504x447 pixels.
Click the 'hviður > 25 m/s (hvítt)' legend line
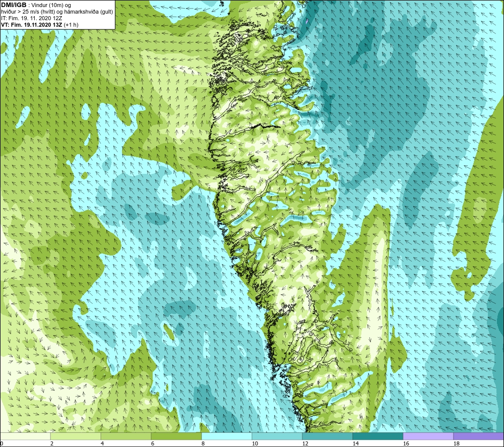click(x=57, y=12)
